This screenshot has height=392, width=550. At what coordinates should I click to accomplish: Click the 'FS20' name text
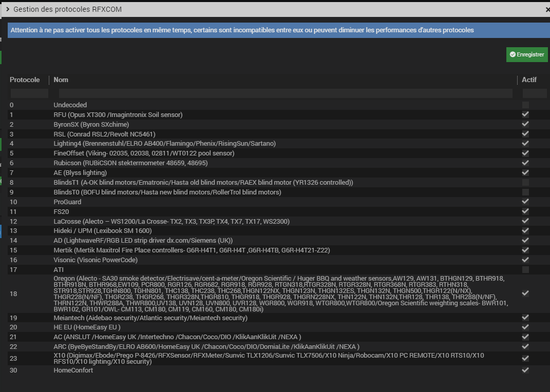[61, 211]
